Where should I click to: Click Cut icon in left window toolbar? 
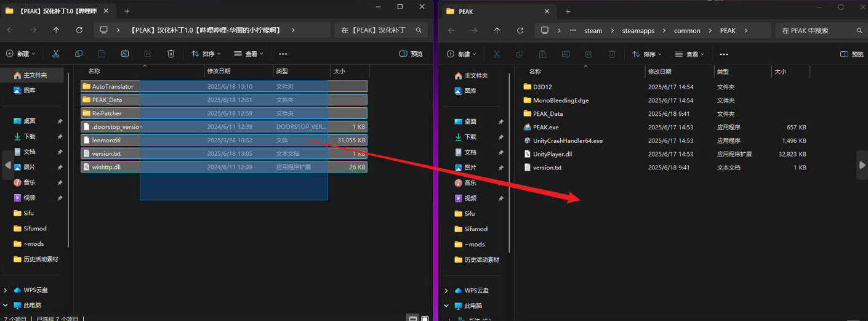click(55, 54)
